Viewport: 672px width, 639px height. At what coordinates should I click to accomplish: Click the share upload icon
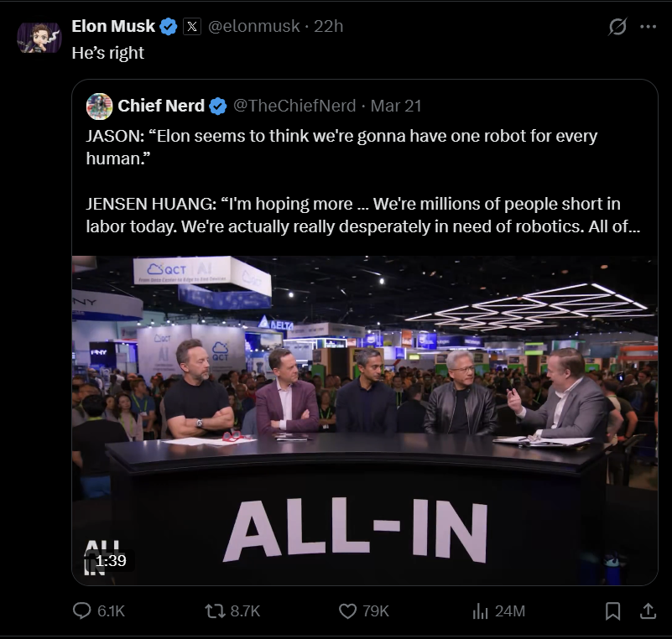pos(648,611)
